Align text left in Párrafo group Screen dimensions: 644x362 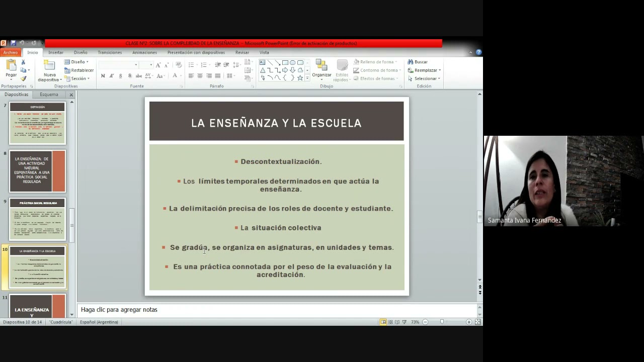pos(191,76)
